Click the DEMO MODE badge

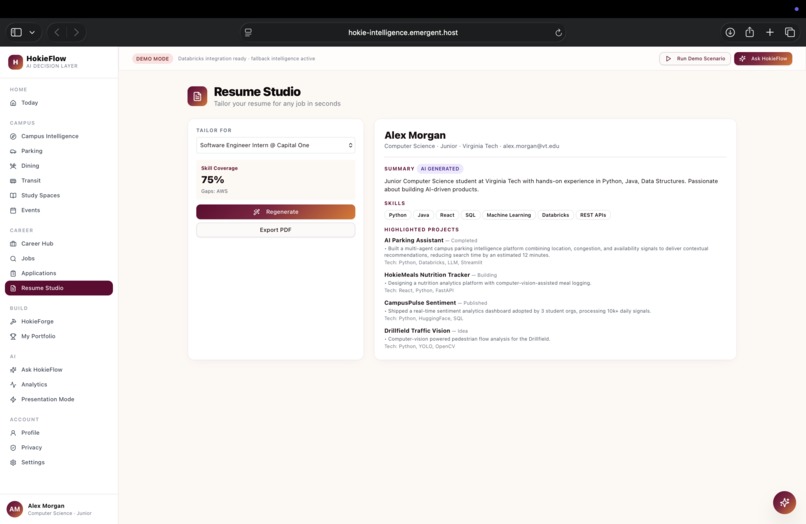[153, 59]
